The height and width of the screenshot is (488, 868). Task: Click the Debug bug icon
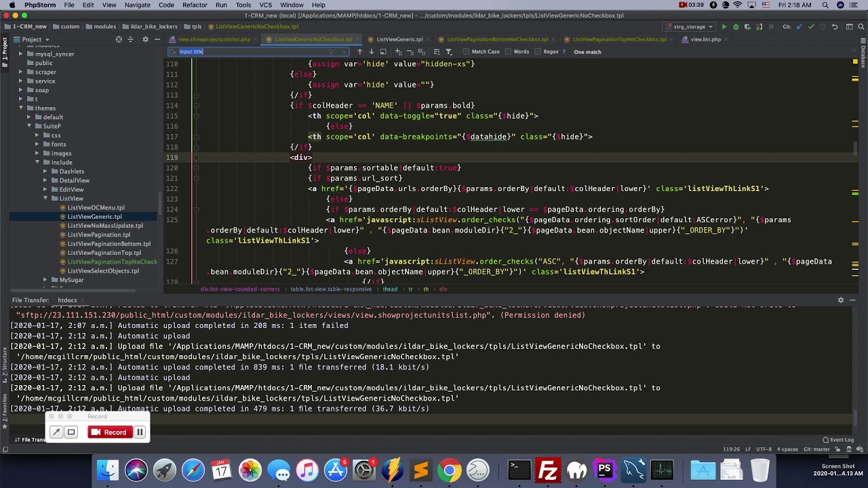pos(736,27)
